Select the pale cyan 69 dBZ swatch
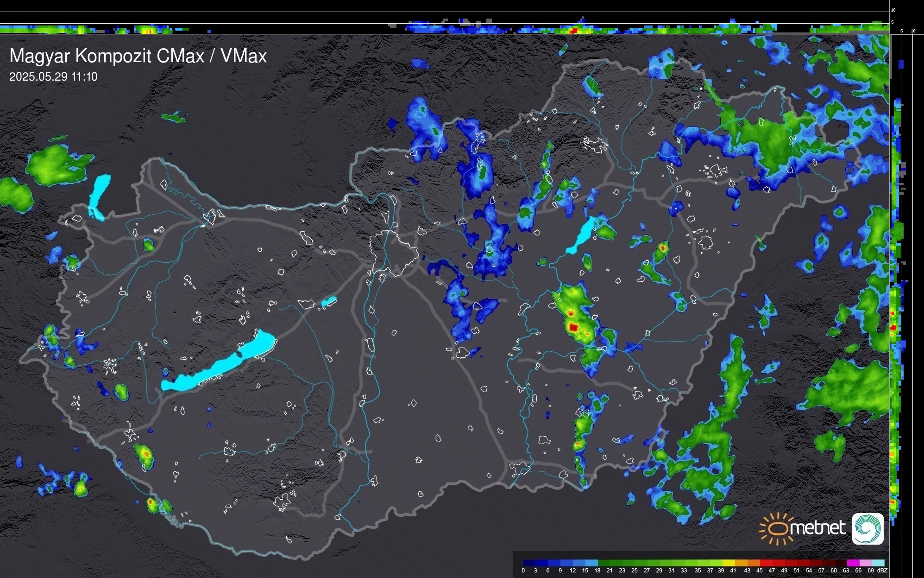 point(878,563)
